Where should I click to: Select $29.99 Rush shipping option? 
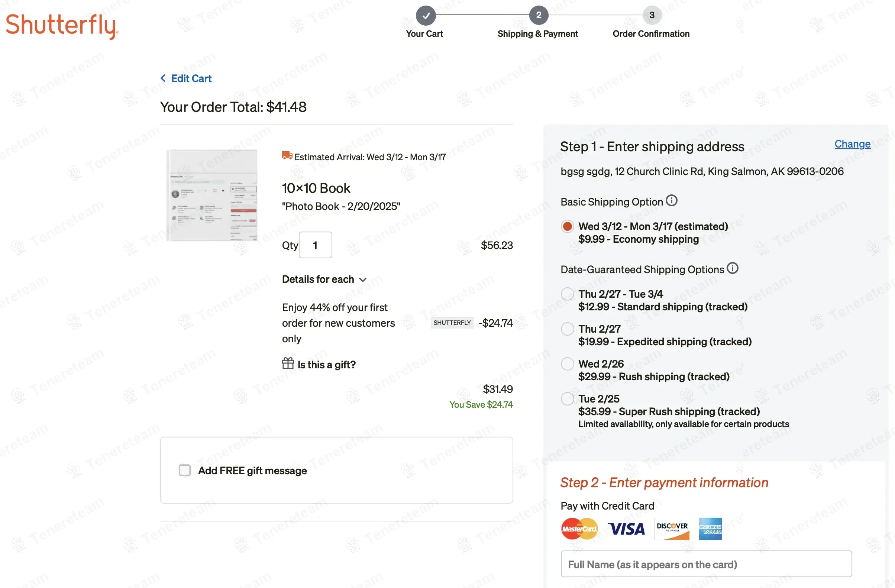(x=568, y=364)
